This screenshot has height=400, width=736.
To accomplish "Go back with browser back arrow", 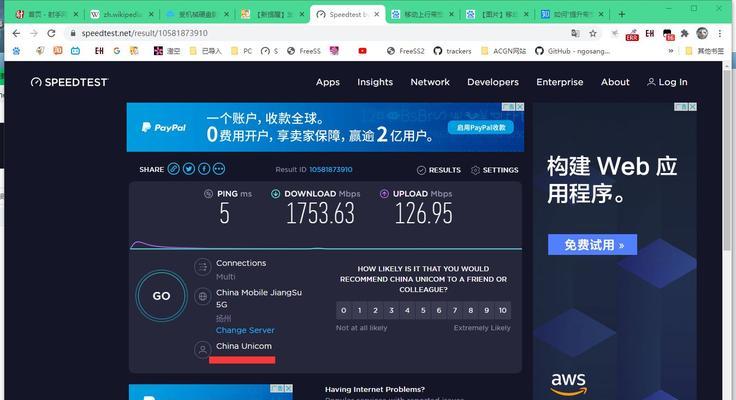I will point(16,33).
